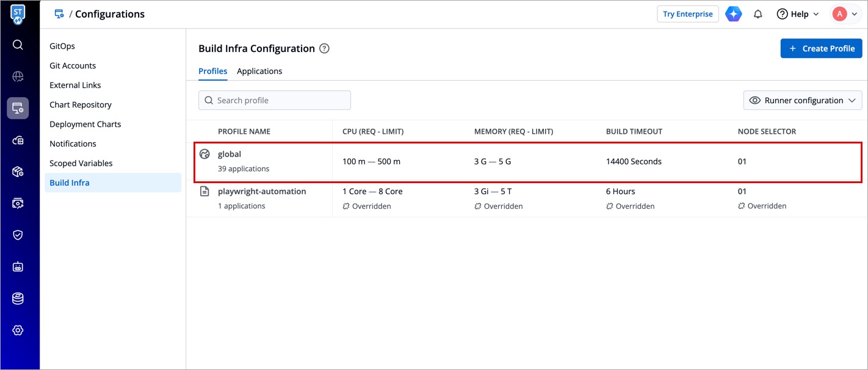Open the gear settings icon in sidebar

18,330
